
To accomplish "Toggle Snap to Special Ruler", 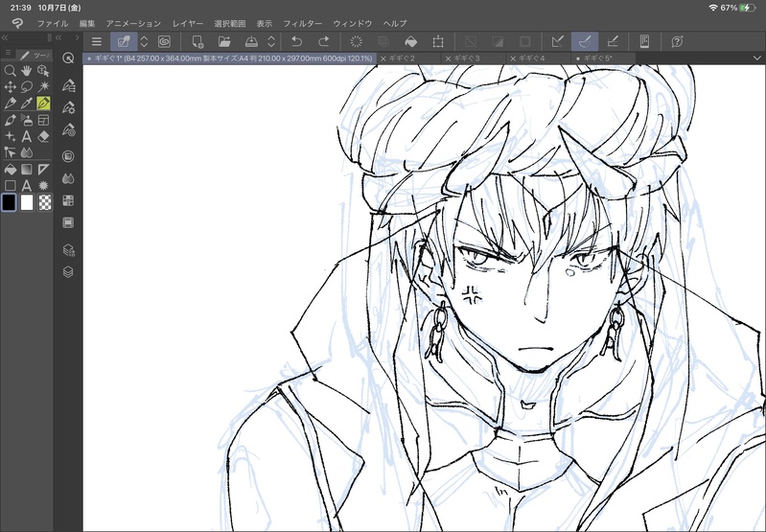I will tap(585, 41).
